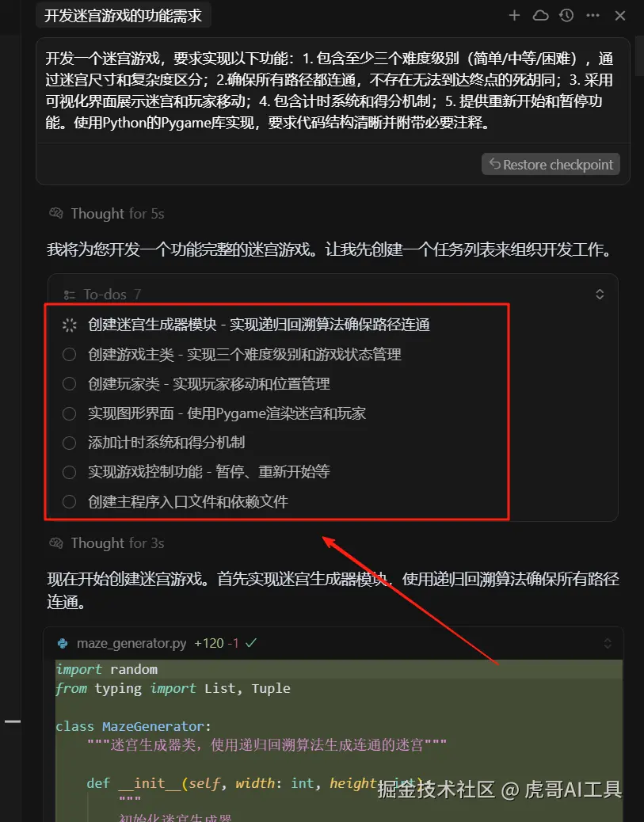
Task: Open the three-dots more options menu
Action: (593, 16)
